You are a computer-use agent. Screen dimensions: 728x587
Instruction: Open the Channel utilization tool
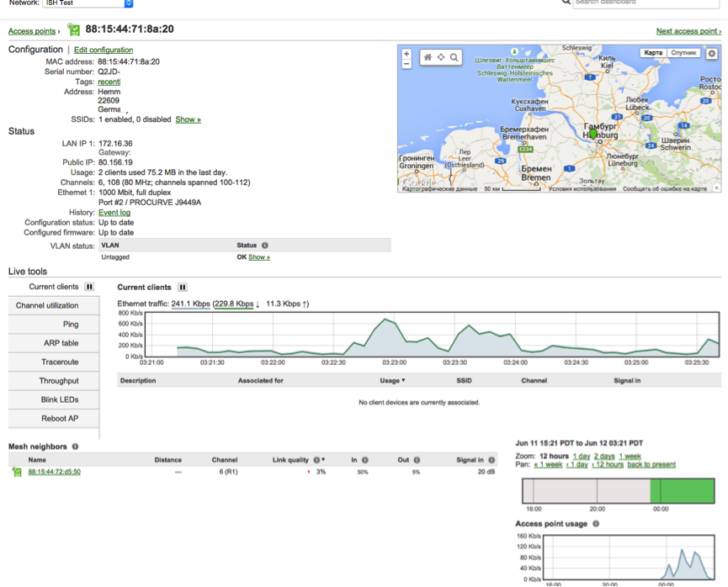(54, 305)
